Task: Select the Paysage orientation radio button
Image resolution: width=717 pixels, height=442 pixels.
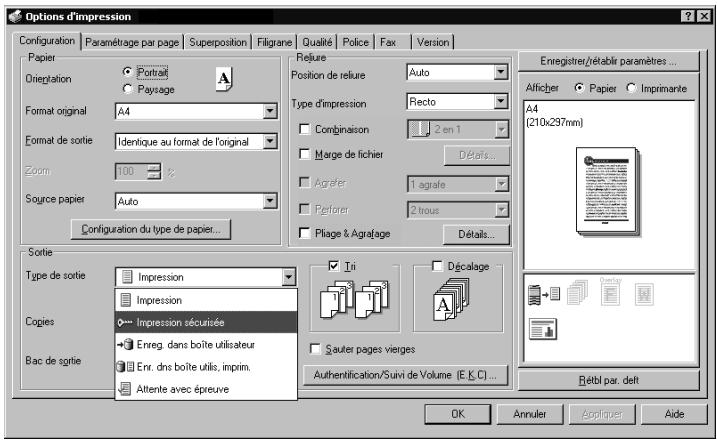Action: coord(128,89)
